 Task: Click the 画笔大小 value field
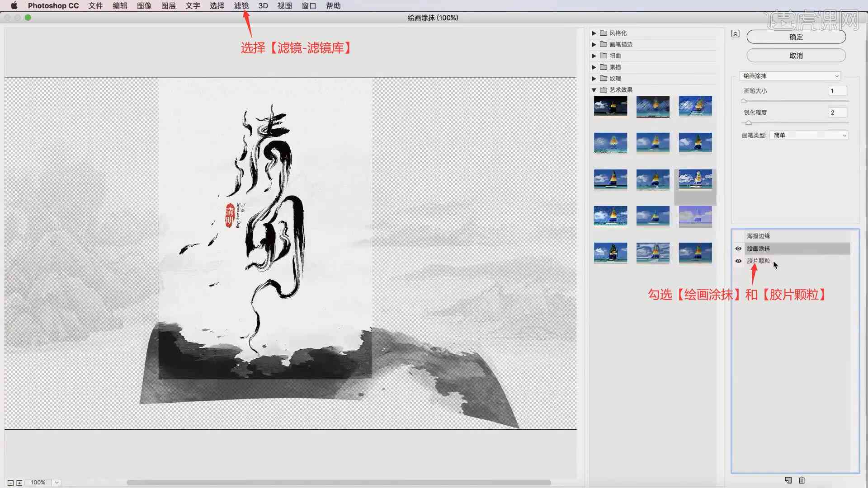pos(838,91)
